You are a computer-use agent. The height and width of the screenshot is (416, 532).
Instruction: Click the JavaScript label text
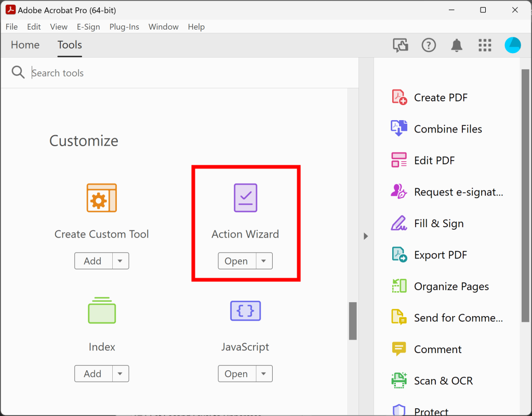(x=245, y=347)
